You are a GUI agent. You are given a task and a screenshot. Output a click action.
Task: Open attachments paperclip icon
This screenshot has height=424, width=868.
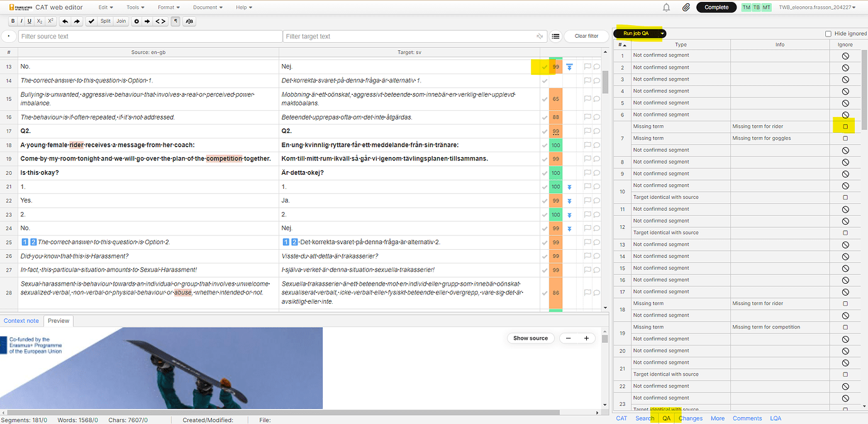click(x=686, y=8)
